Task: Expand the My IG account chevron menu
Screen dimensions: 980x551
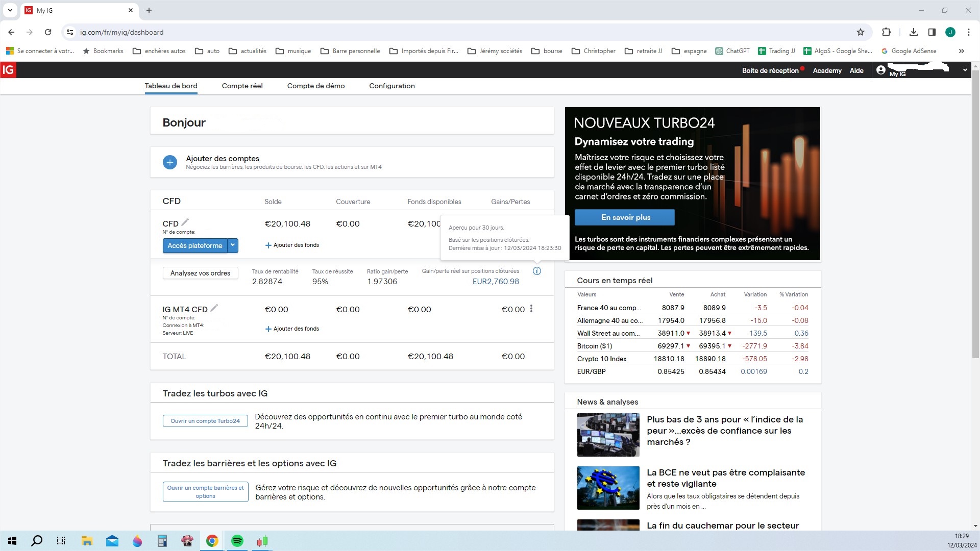Action: (x=965, y=70)
